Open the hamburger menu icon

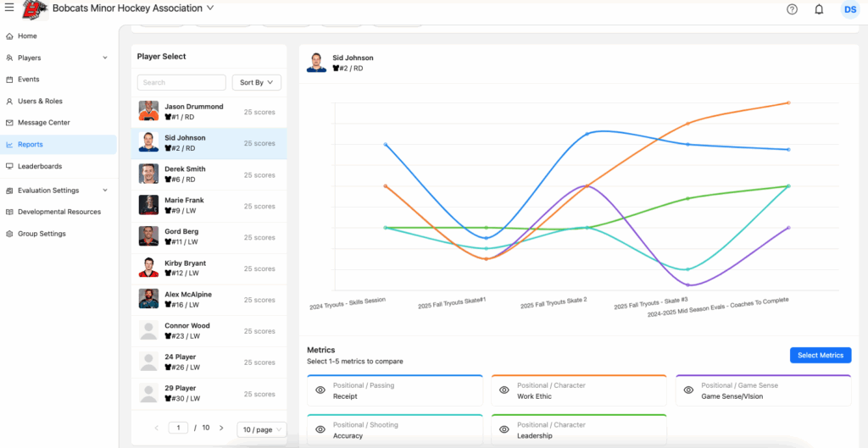[x=8, y=8]
